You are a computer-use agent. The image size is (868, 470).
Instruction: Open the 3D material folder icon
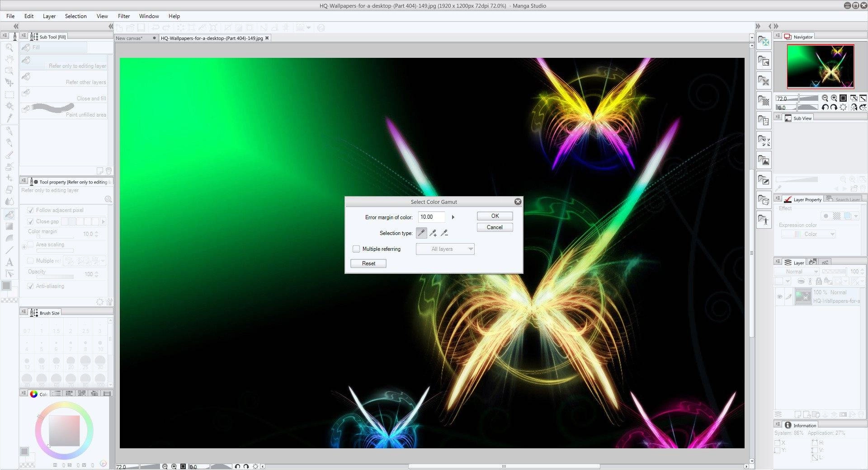click(x=764, y=200)
